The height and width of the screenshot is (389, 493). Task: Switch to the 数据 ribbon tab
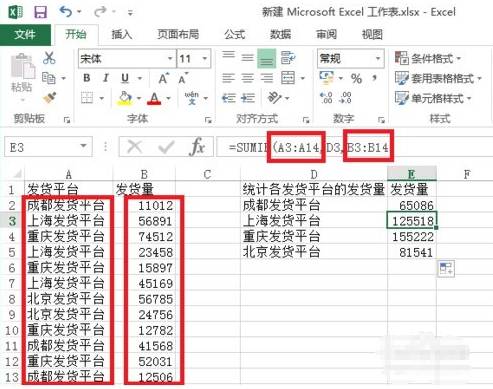tap(280, 34)
